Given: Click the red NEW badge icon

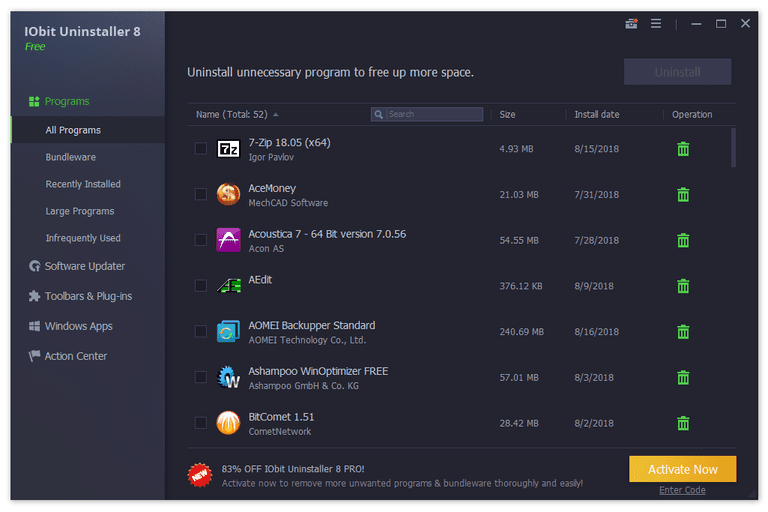Looking at the screenshot, I should pyautogui.click(x=199, y=475).
